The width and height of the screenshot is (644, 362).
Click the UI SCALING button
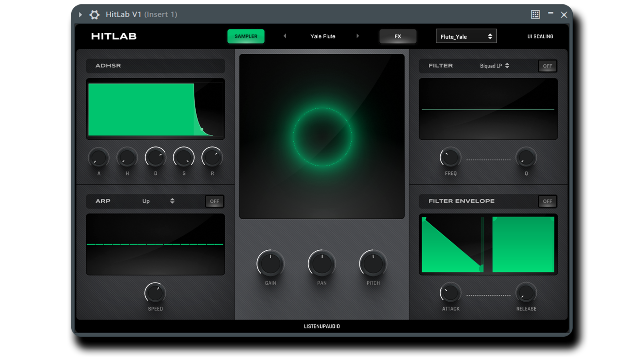[540, 37]
